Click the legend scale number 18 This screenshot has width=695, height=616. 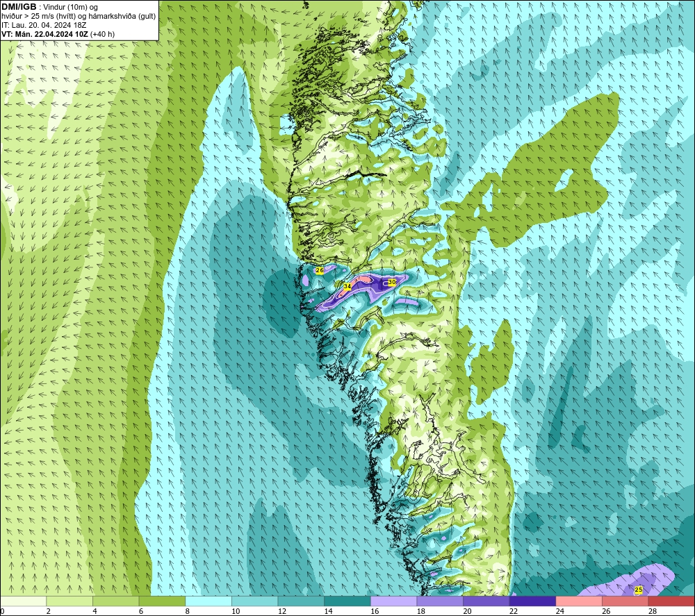tap(421, 611)
